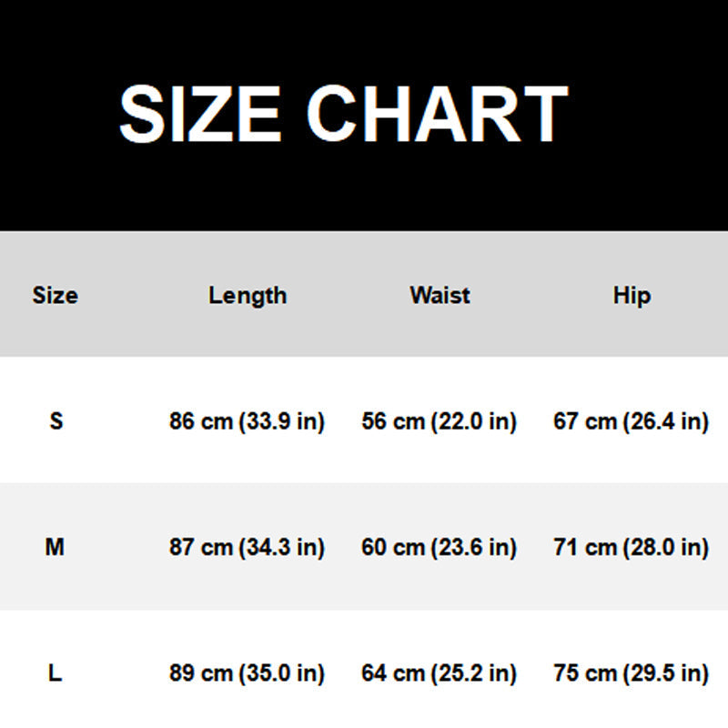Select the S size row label
This screenshot has height=728, width=728.
56,421
